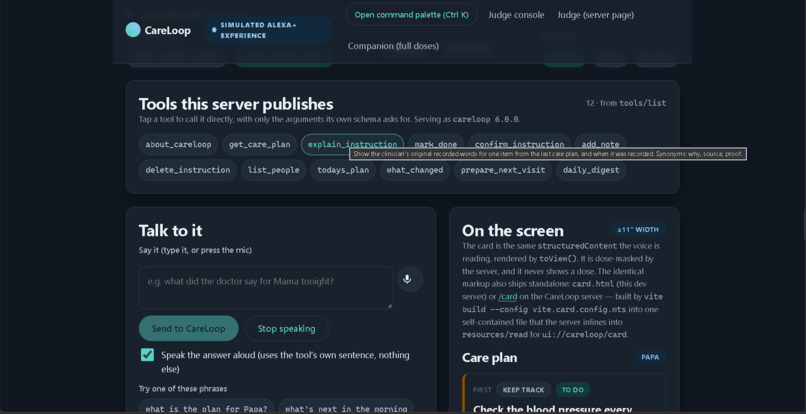This screenshot has width=806, height=414.
Task: Select the explain_instruction tool chip
Action: point(353,145)
